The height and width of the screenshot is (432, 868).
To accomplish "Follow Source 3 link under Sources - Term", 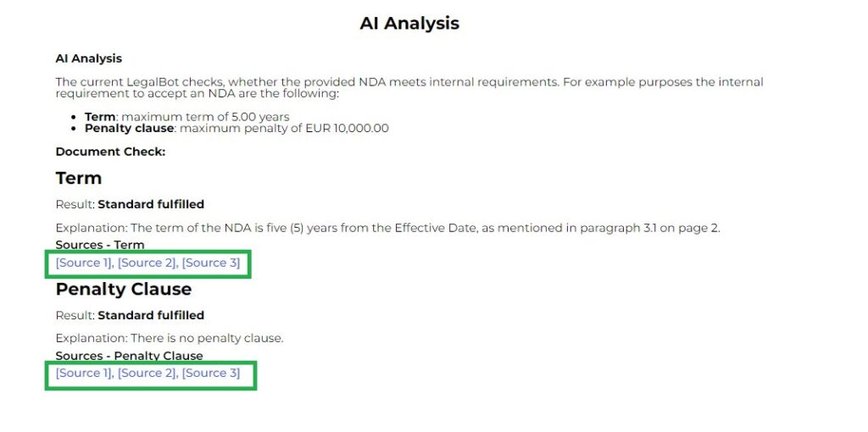I will 210,263.
